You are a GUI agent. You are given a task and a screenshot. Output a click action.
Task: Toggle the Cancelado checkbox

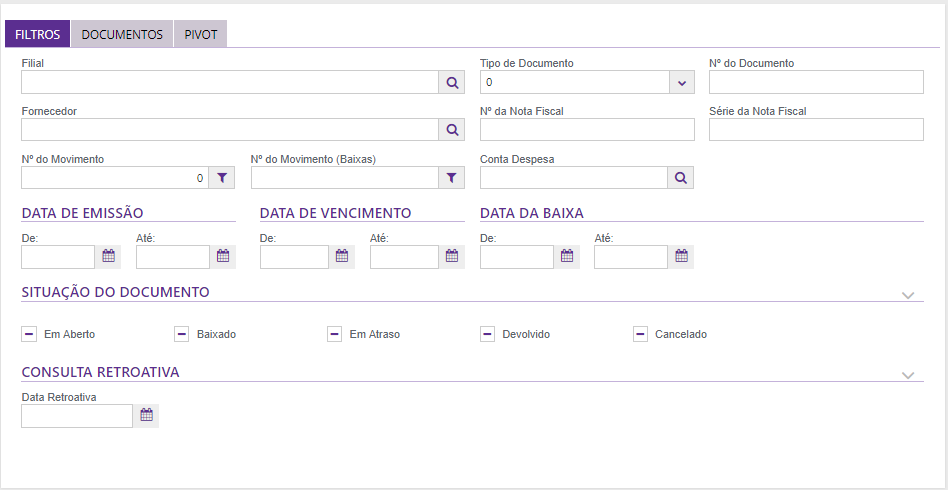pos(640,334)
